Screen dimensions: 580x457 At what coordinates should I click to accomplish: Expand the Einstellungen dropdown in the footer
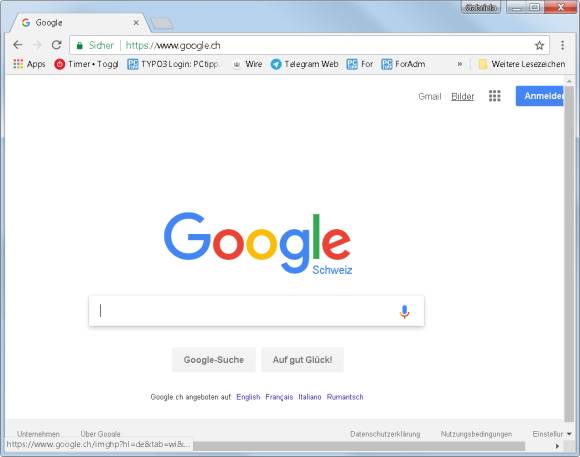tap(552, 434)
